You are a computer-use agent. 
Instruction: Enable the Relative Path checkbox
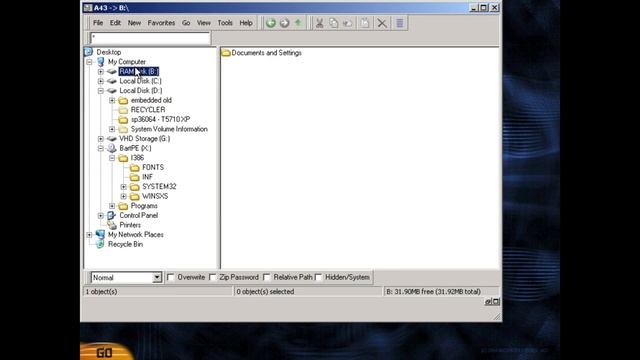tap(267, 277)
